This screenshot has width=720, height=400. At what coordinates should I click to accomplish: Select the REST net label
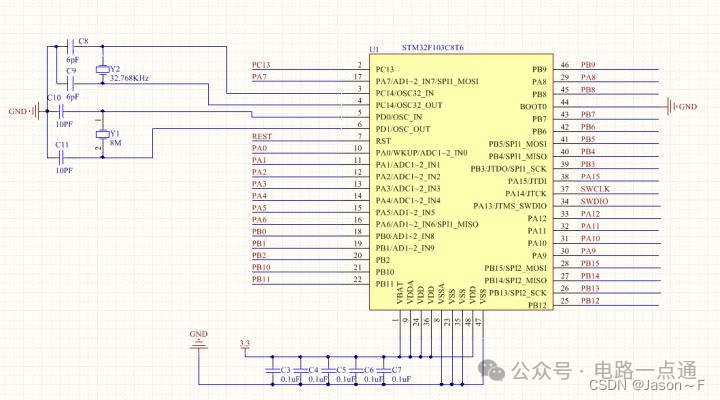click(x=262, y=136)
